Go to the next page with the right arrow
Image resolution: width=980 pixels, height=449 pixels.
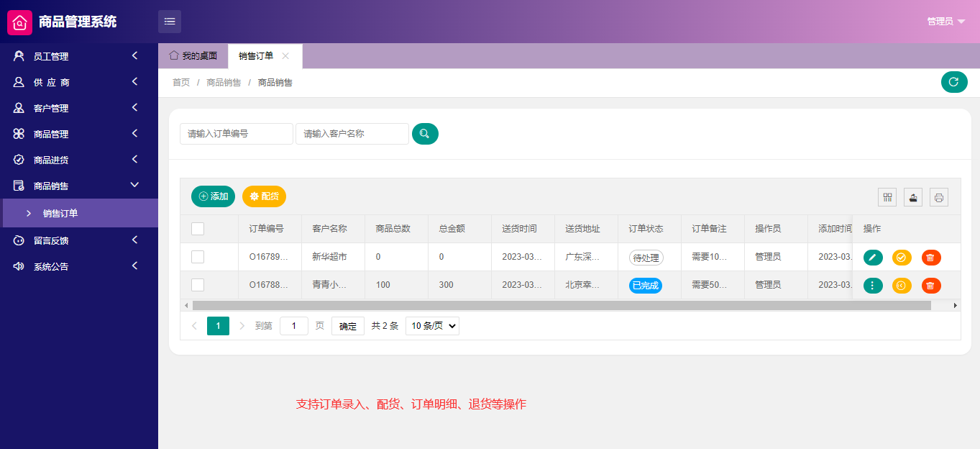tap(242, 326)
